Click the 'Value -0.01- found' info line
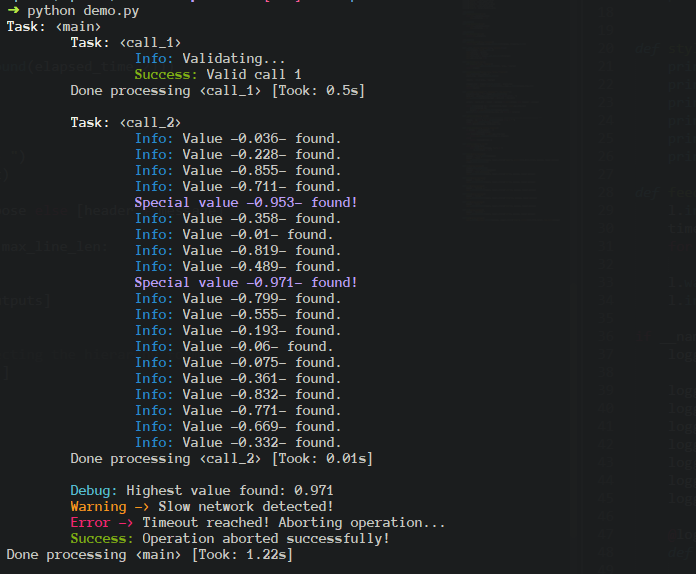The width and height of the screenshot is (696, 574). tap(234, 234)
